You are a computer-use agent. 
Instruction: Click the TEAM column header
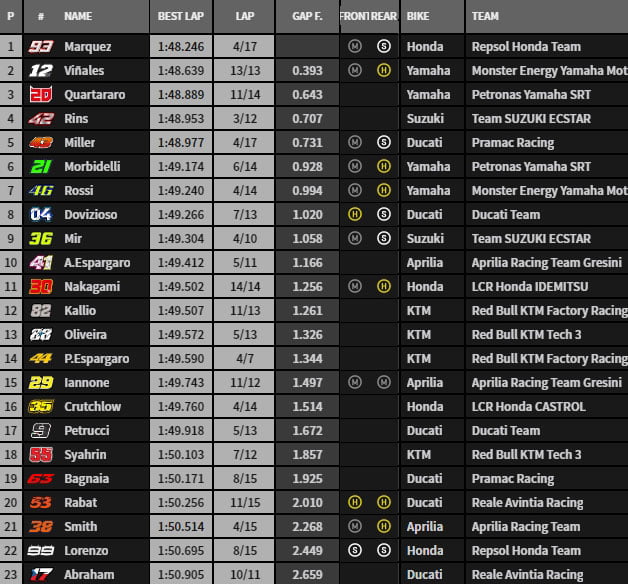pos(486,17)
